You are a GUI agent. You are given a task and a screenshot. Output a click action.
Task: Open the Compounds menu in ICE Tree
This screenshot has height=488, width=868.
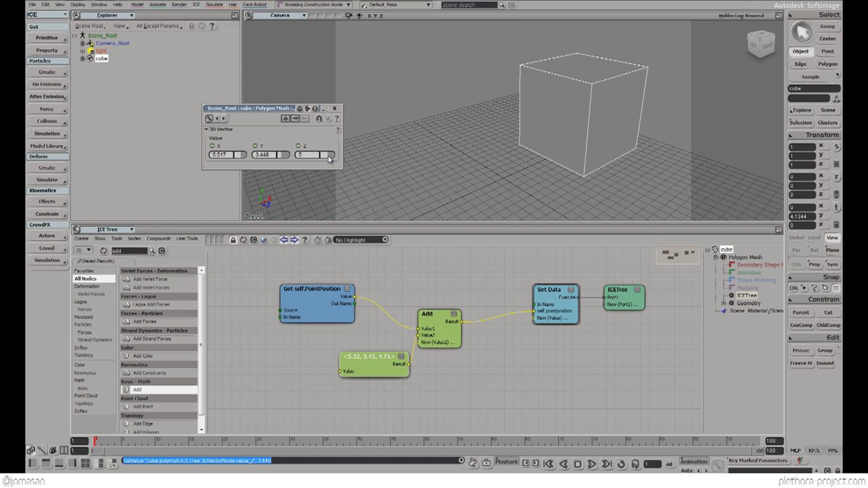[x=158, y=239]
